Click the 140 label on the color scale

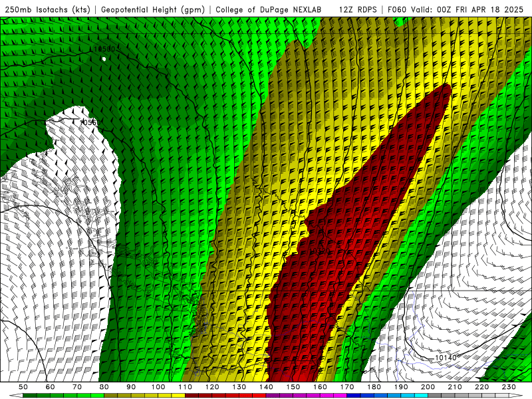click(x=266, y=387)
